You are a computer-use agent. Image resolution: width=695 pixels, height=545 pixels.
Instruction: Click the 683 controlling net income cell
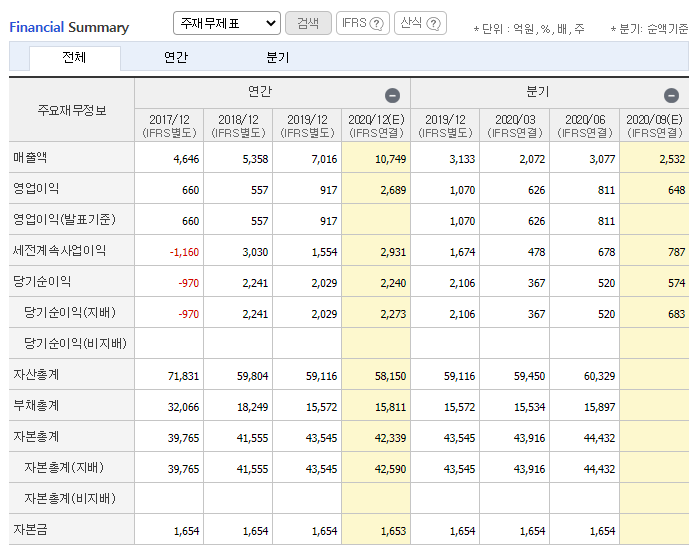click(x=654, y=314)
